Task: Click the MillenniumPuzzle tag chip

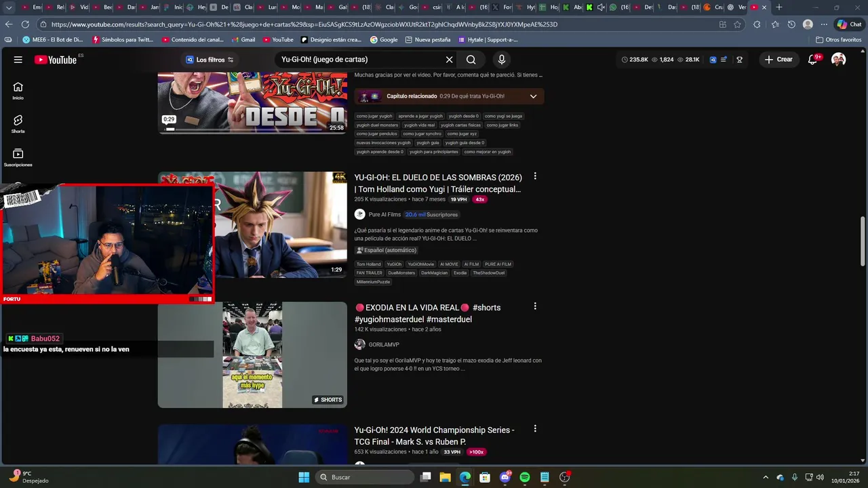Action: 373,282
